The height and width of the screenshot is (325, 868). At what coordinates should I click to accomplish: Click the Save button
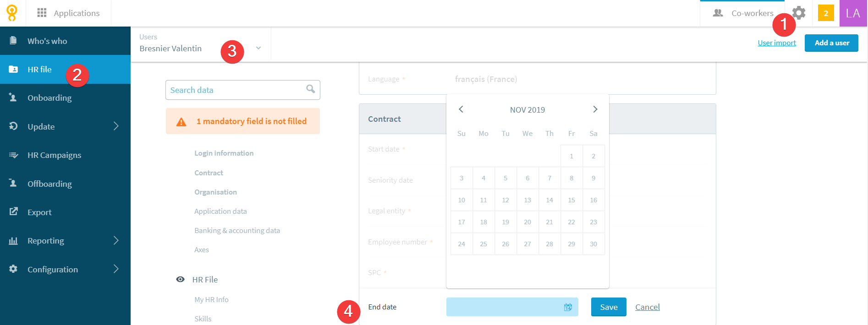(609, 307)
